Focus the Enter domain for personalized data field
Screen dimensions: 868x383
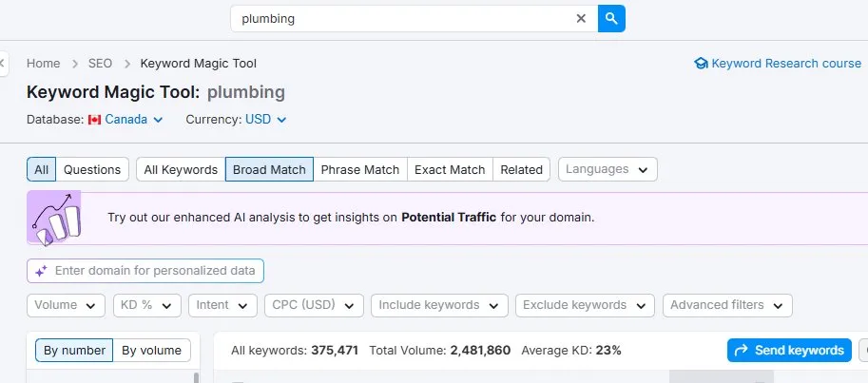click(x=145, y=271)
